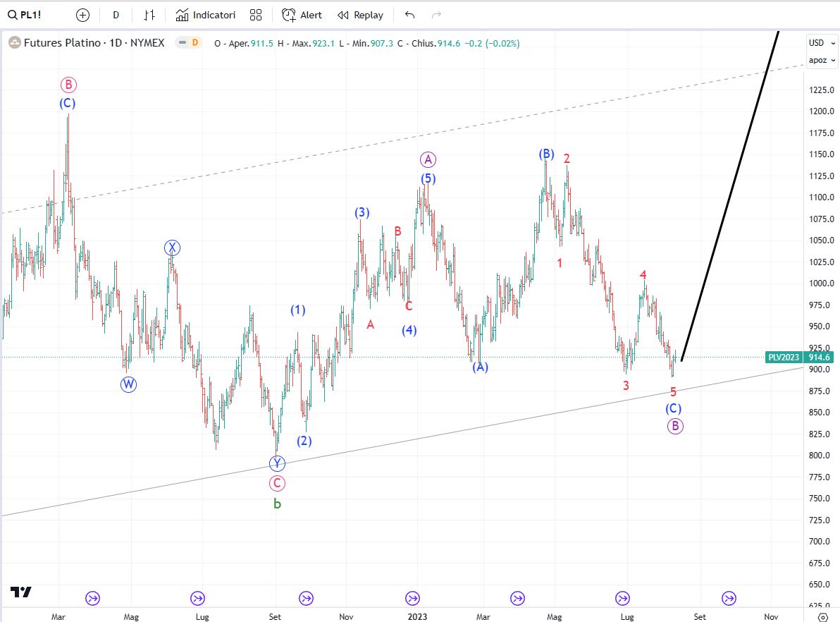Click the PLV2023 price label
Image resolution: width=840 pixels, height=622 pixels.
[783, 357]
